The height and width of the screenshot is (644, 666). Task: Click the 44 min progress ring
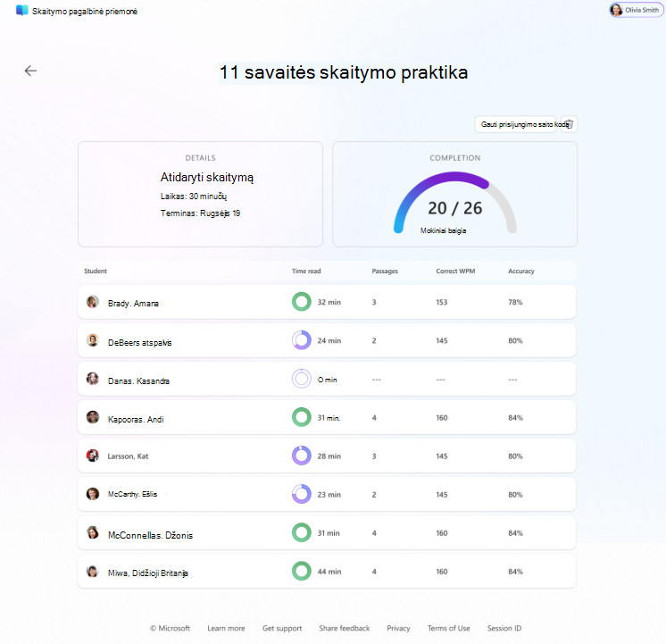(302, 572)
